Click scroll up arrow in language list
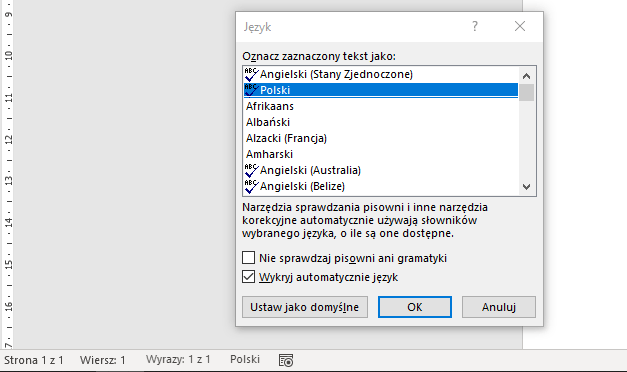 pyautogui.click(x=526, y=76)
